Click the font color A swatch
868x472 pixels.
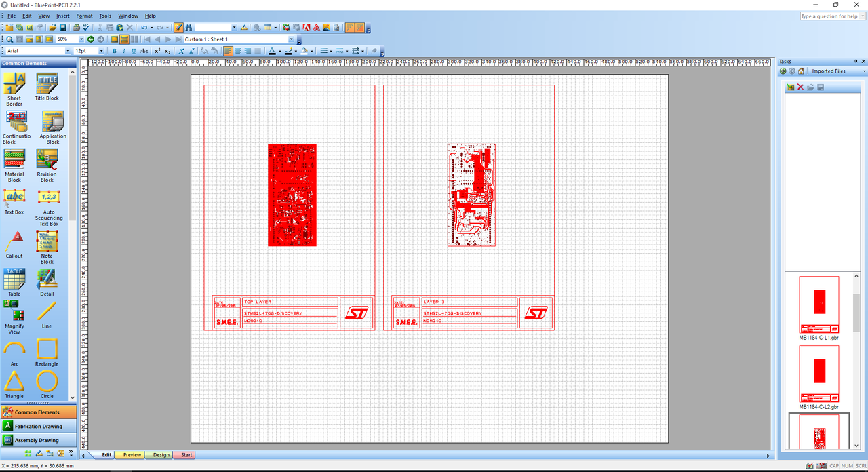[271, 51]
